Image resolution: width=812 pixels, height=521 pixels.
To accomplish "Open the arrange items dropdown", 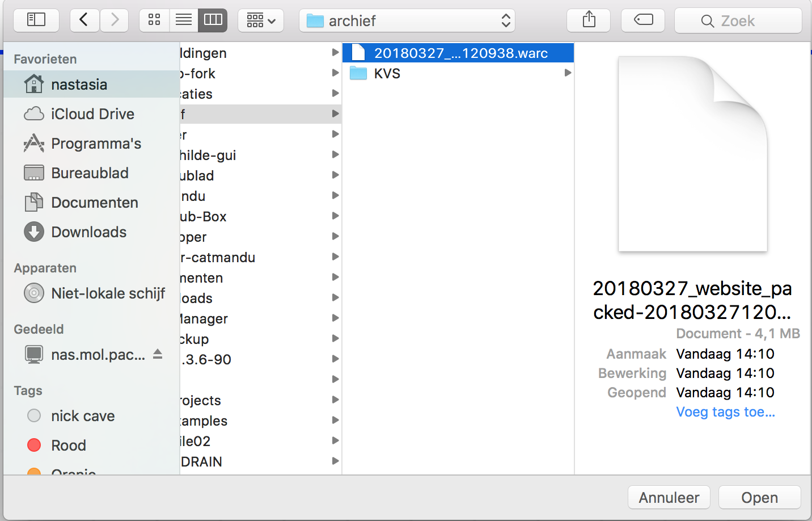I will pyautogui.click(x=261, y=20).
